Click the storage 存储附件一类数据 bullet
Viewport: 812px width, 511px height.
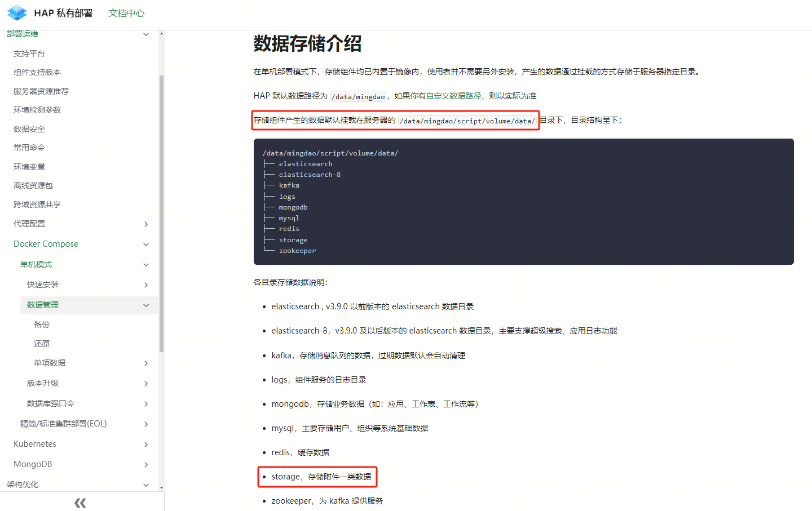(321, 477)
